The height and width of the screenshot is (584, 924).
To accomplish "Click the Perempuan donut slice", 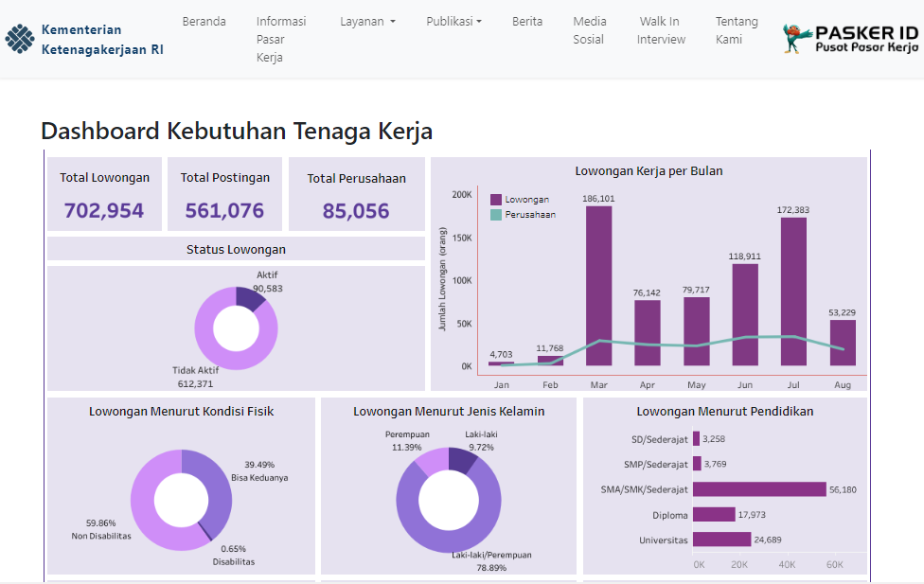I will pyautogui.click(x=434, y=461).
